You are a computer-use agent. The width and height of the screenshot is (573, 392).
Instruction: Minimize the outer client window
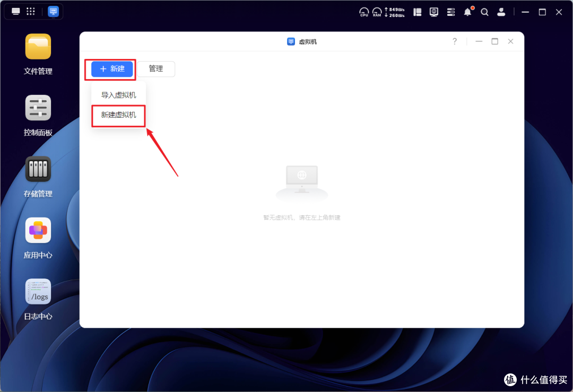click(x=525, y=12)
